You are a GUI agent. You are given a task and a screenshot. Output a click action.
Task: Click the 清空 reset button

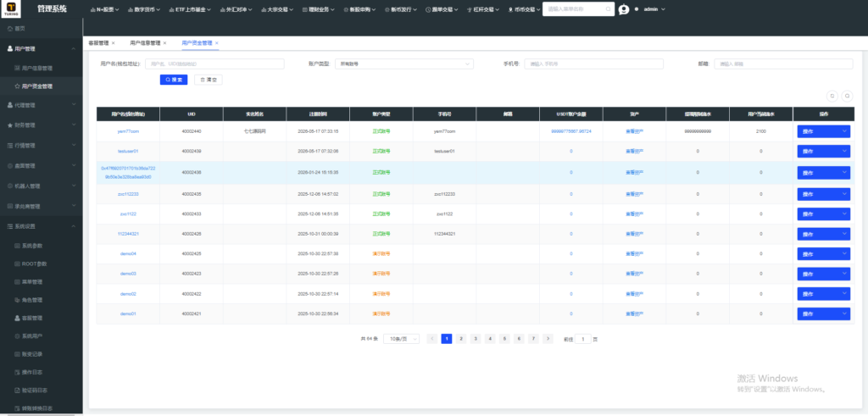tap(209, 80)
